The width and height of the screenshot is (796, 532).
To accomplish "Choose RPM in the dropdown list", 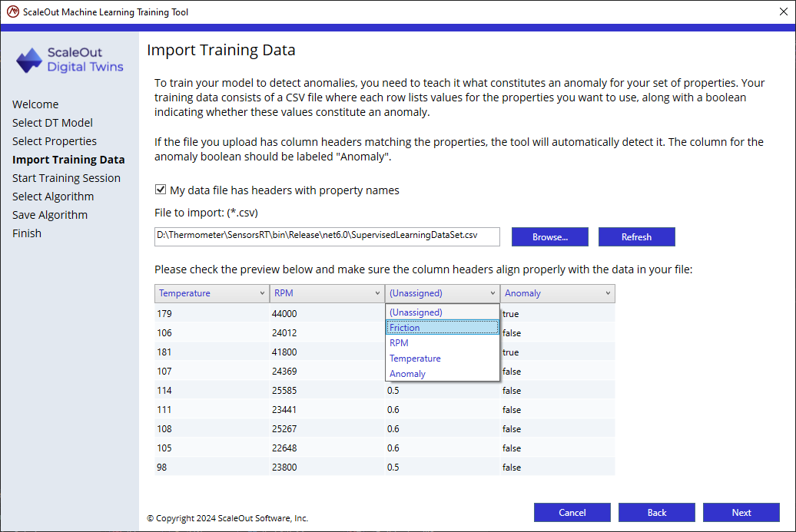I will 442,343.
